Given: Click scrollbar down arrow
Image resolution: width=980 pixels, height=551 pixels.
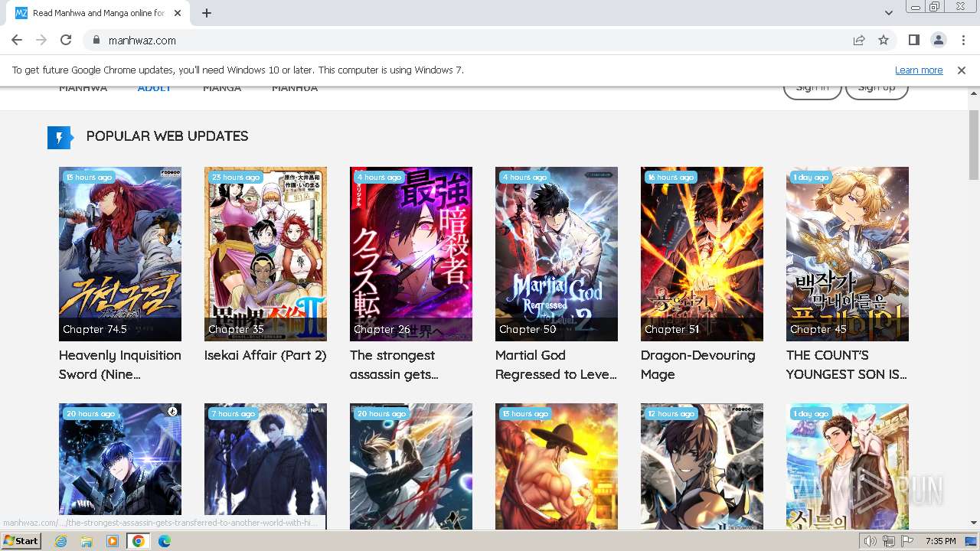Looking at the screenshot, I should [974, 523].
